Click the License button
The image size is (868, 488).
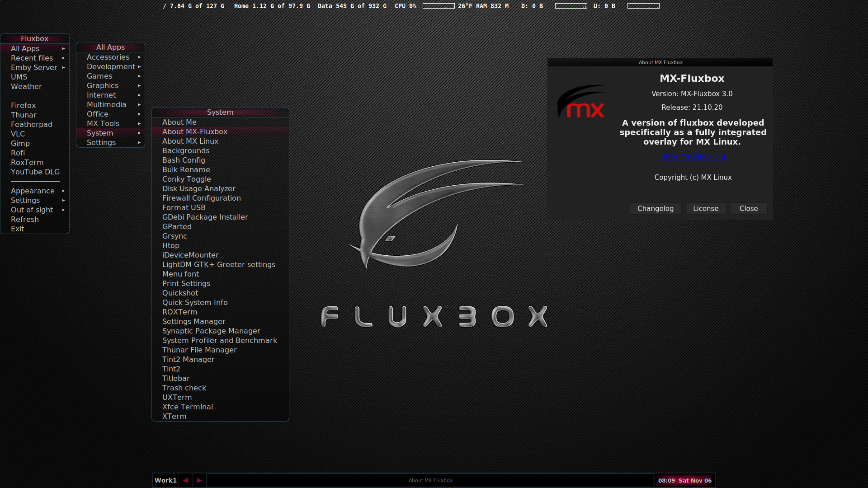[x=705, y=208]
